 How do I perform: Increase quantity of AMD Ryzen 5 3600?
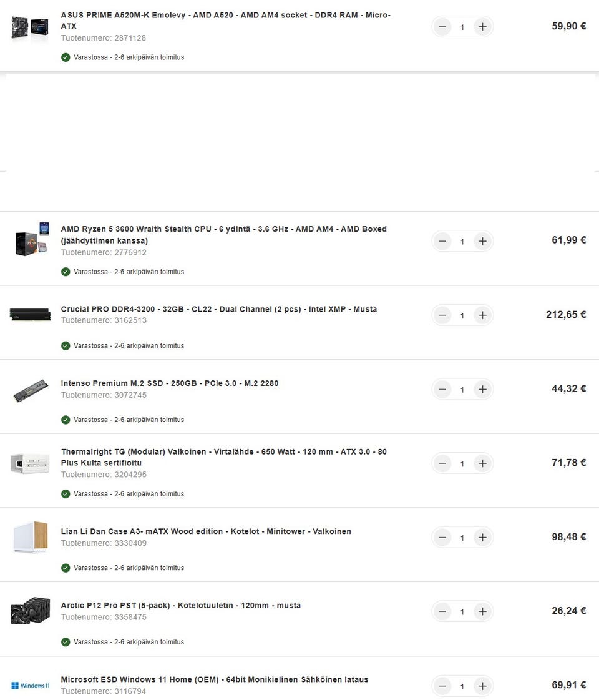[x=482, y=241]
